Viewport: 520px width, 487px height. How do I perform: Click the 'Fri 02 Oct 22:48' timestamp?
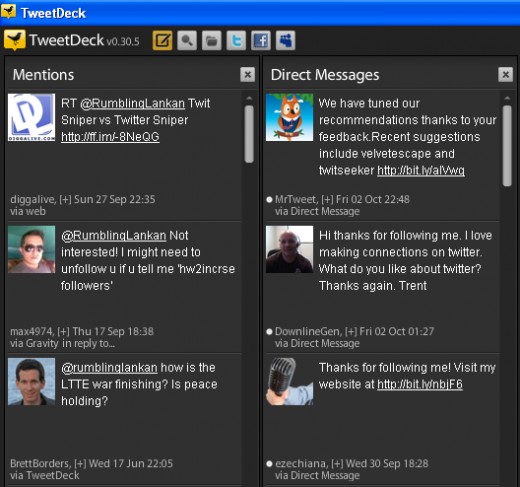(373, 199)
